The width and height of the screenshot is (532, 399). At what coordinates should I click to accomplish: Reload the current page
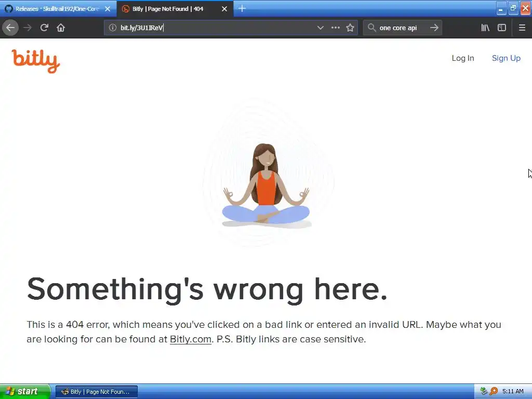(44, 28)
